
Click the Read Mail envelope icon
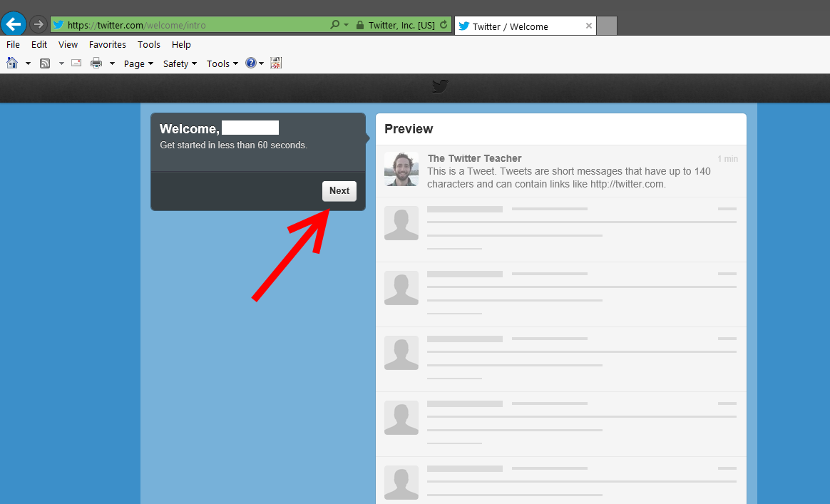point(76,63)
